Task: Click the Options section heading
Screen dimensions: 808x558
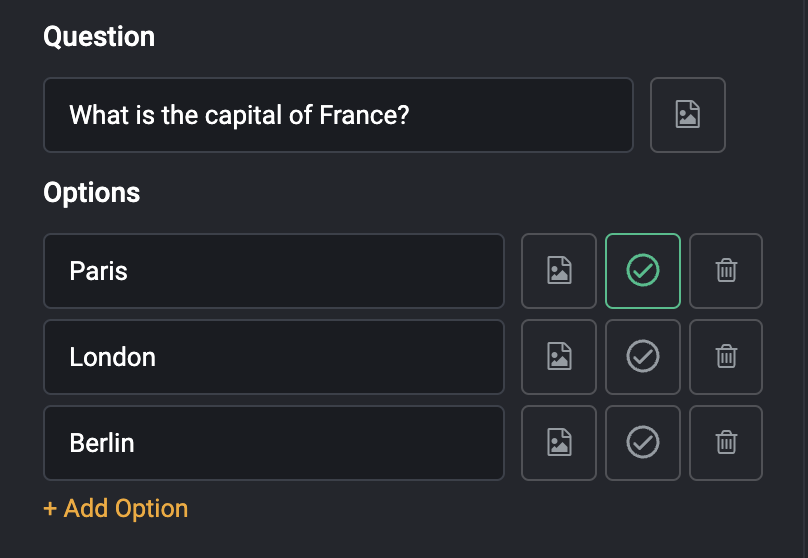Action: [x=92, y=193]
